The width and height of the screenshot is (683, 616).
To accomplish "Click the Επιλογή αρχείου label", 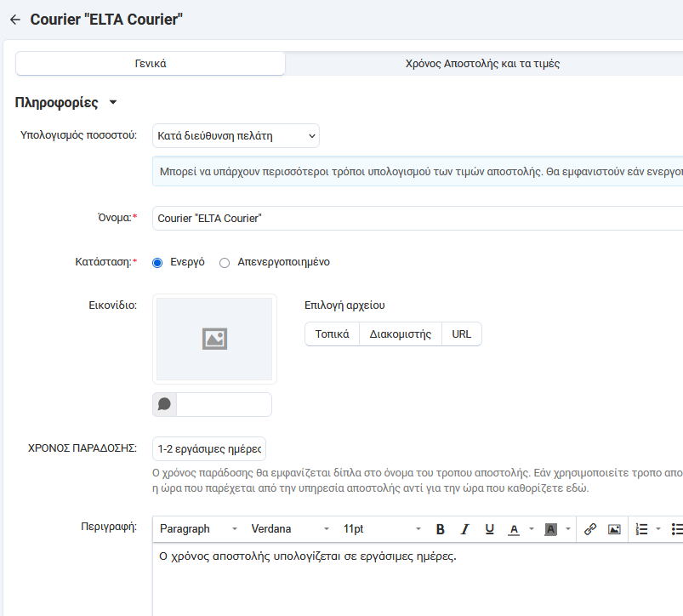I will click(x=344, y=305).
